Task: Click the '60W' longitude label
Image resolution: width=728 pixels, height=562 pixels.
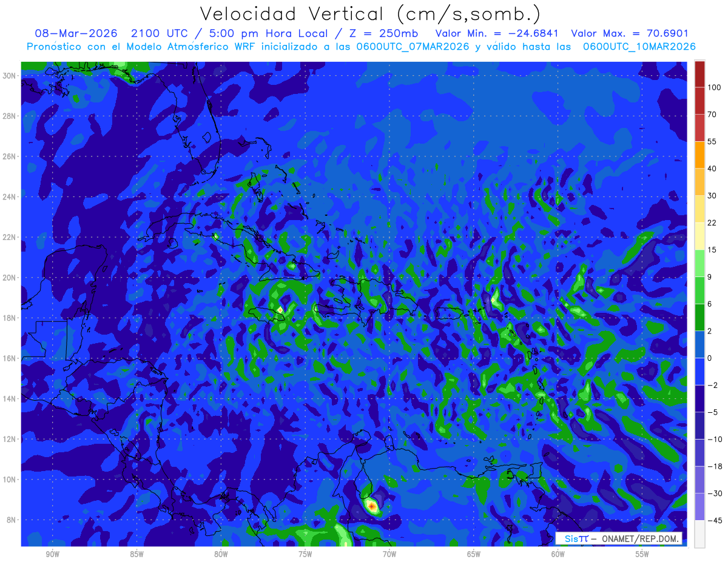Action: (558, 555)
